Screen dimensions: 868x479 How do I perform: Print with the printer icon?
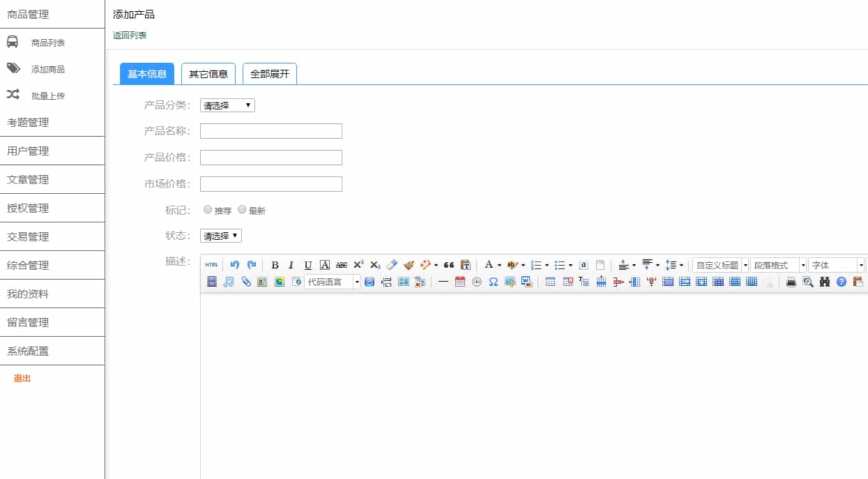pos(791,282)
